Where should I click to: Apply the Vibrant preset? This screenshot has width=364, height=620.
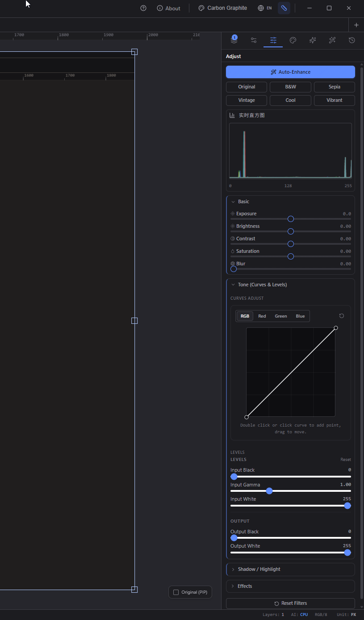pyautogui.click(x=335, y=100)
